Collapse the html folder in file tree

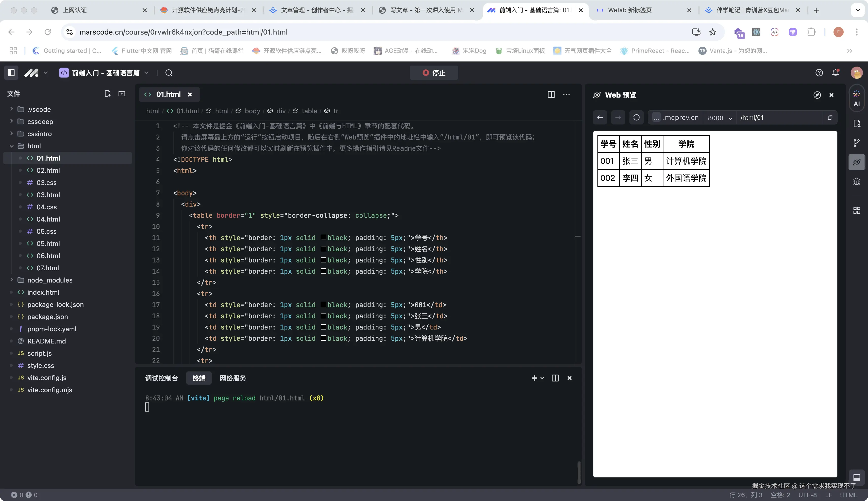tap(34, 146)
